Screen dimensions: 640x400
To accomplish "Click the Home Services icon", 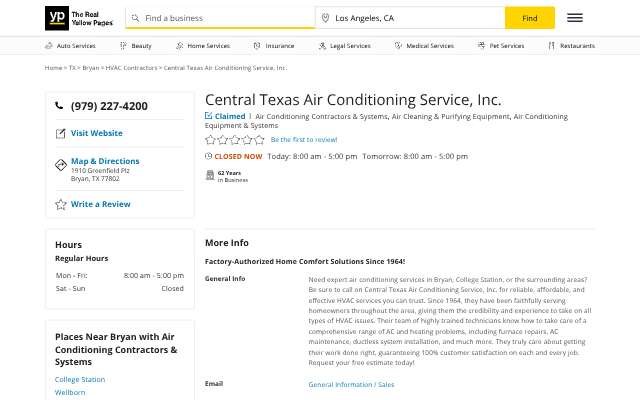I will [180, 46].
